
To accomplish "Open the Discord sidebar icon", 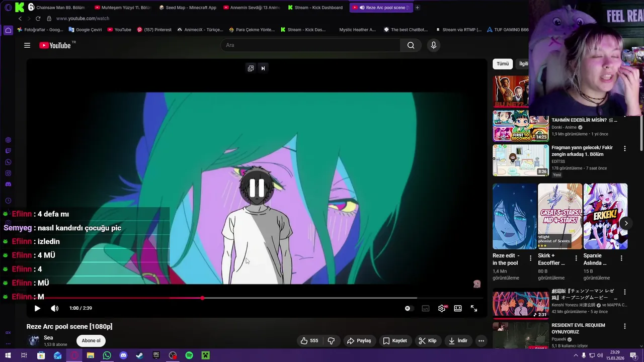I will coord(8,184).
